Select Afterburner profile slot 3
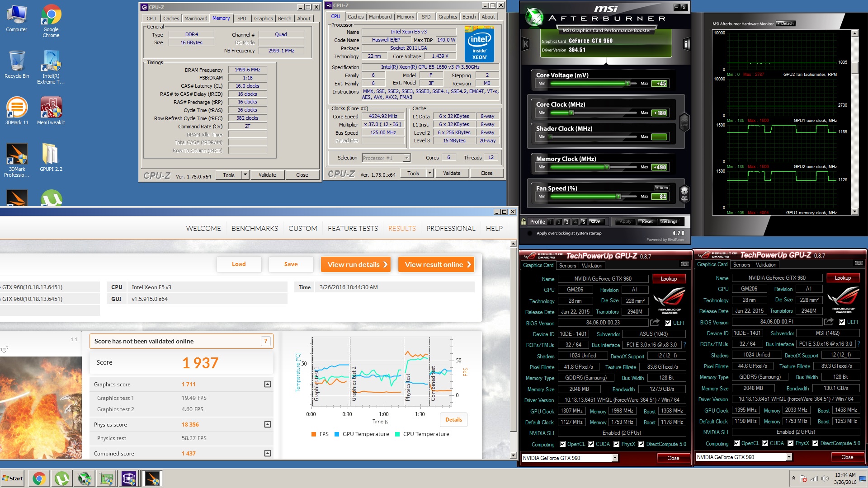Viewport: 868px width, 488px height. (566, 222)
